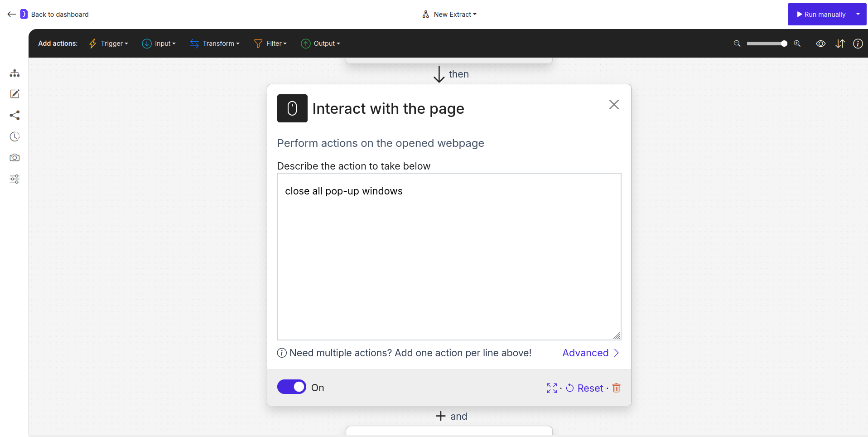Open the info icon at top right
This screenshot has width=868, height=437.
point(858,44)
